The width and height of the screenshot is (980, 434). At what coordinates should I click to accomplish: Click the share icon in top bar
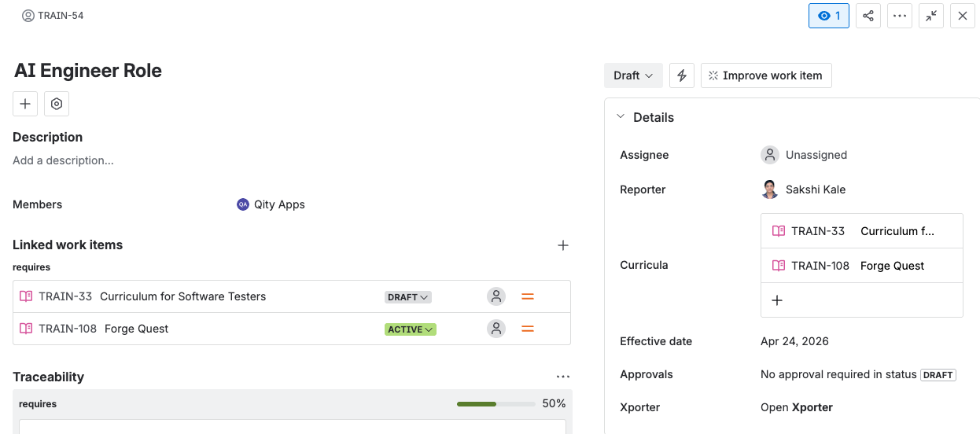(x=868, y=16)
